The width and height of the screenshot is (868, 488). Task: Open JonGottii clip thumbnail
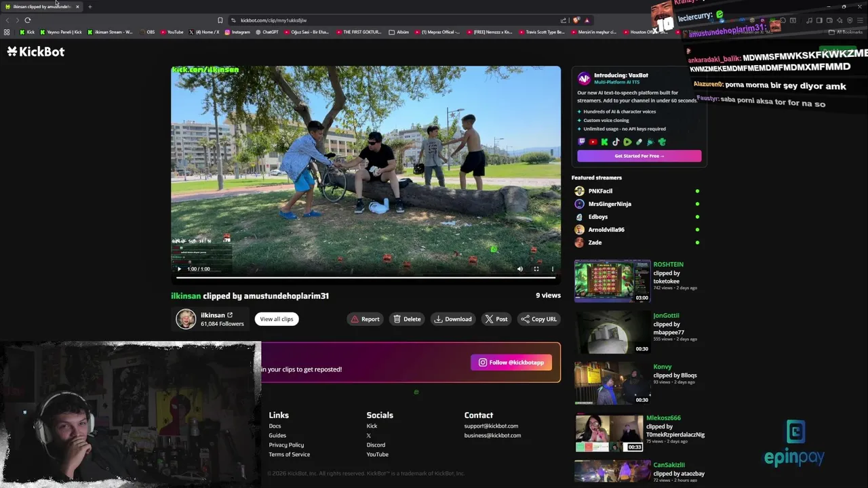pos(612,332)
